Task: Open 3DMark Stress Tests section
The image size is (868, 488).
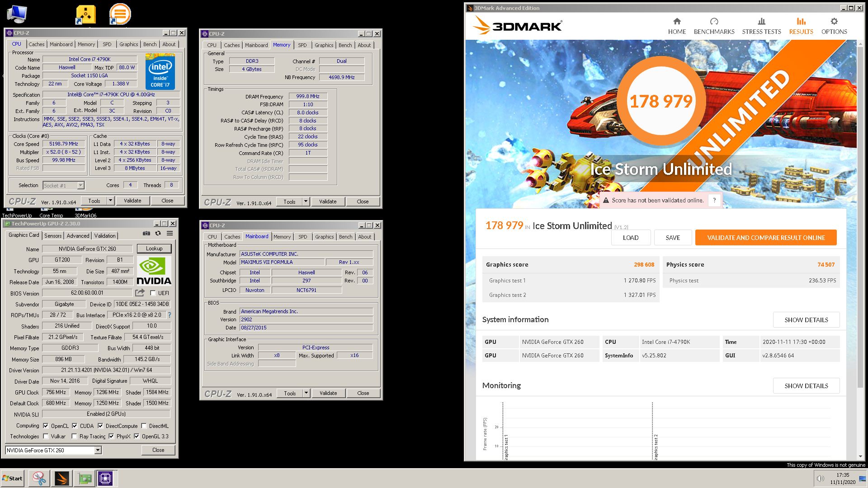Action: pos(761,26)
